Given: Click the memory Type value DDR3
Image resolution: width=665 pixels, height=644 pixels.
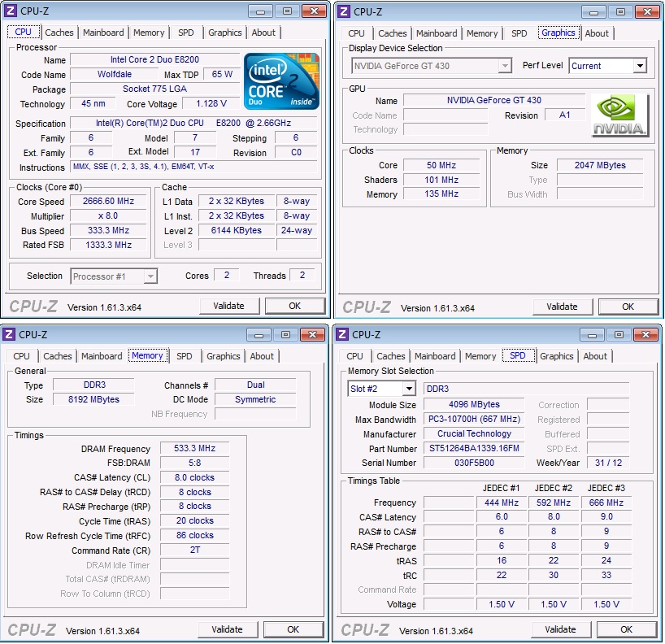Looking at the screenshot, I should (x=94, y=385).
